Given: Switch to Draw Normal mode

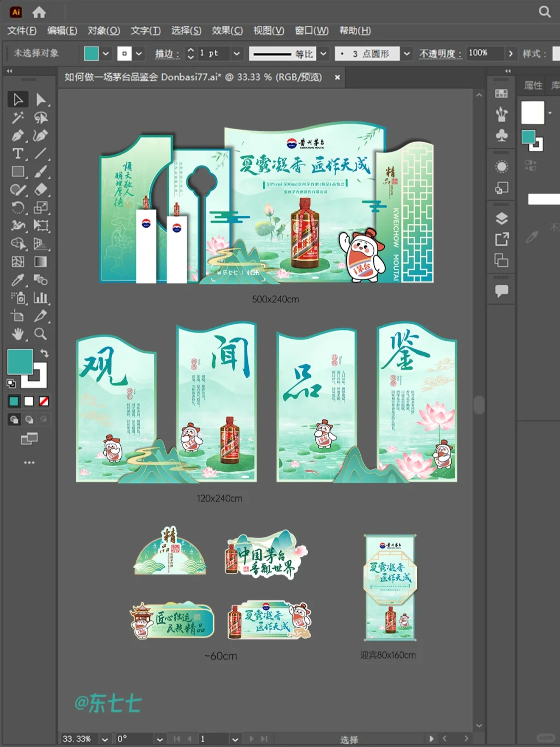Looking at the screenshot, I should (x=14, y=420).
